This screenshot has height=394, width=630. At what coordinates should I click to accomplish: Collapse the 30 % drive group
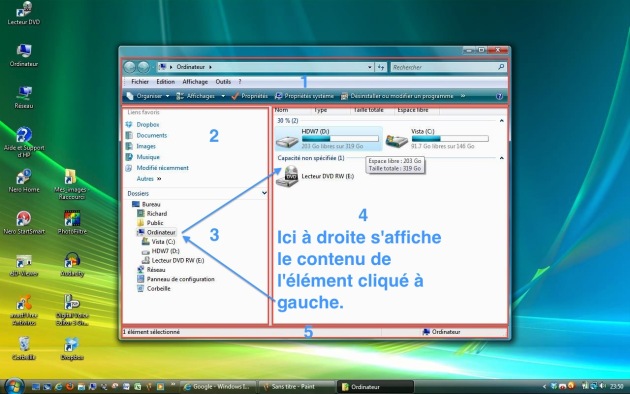[x=501, y=120]
